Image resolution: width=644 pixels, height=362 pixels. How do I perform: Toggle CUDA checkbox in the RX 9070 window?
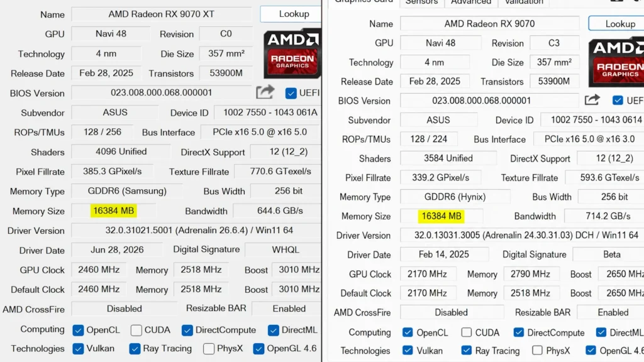466,332
